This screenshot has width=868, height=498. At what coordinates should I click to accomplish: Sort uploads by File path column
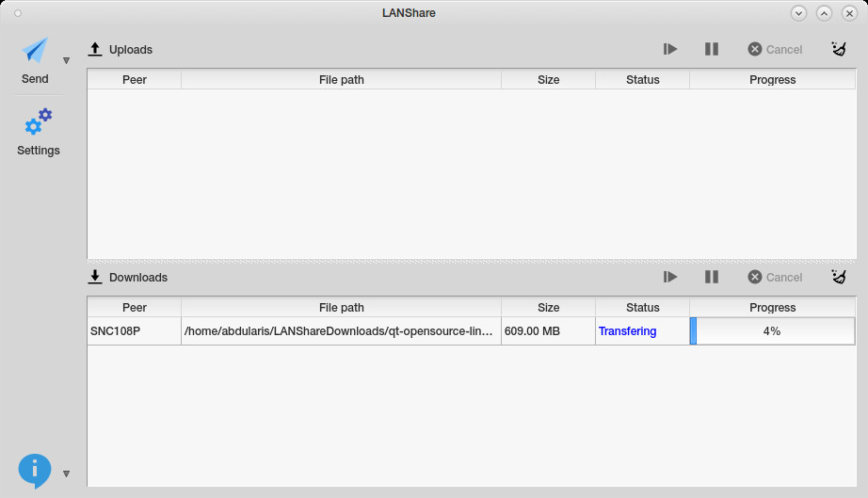click(x=342, y=80)
